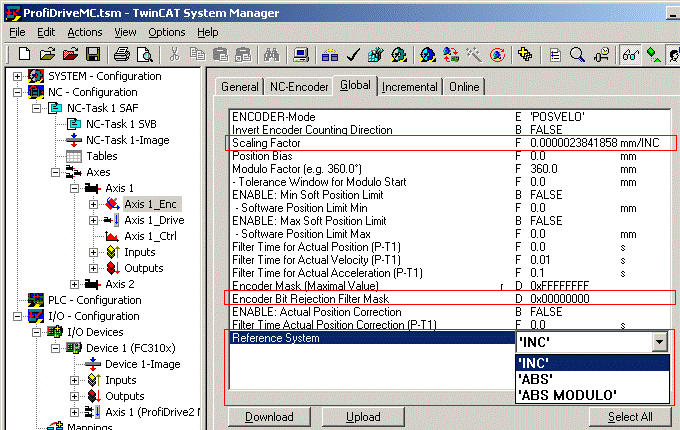
Task: Click the Copy toolbar icon
Action: (197, 55)
